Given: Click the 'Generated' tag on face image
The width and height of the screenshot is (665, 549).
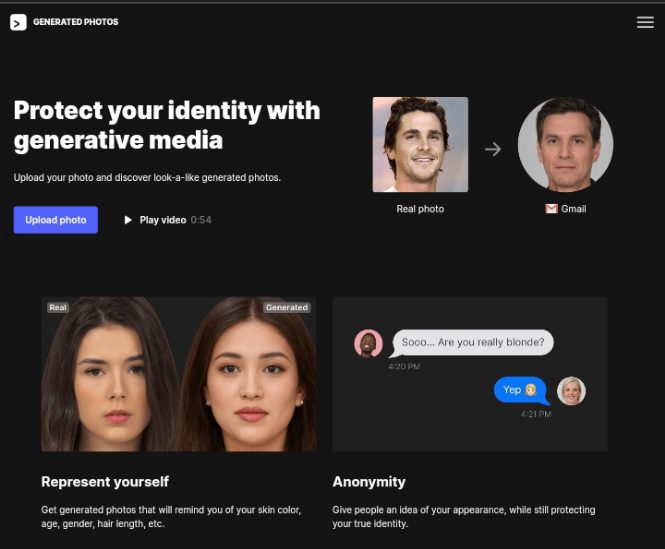Looking at the screenshot, I should pos(287,308).
